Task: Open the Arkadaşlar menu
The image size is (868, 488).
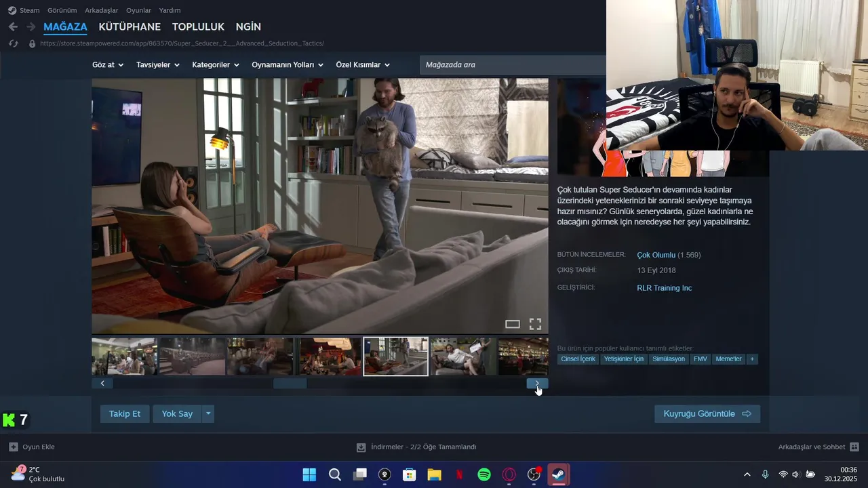Action: (x=101, y=10)
